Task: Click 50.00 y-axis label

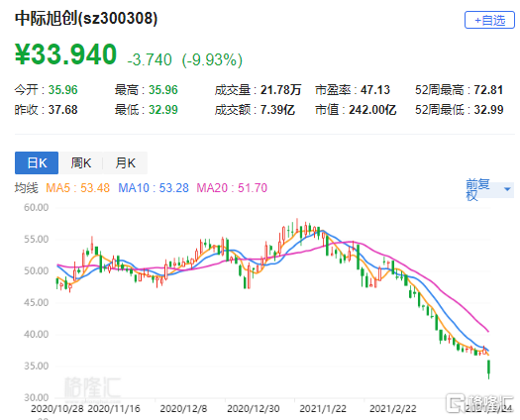Action: click(x=36, y=271)
